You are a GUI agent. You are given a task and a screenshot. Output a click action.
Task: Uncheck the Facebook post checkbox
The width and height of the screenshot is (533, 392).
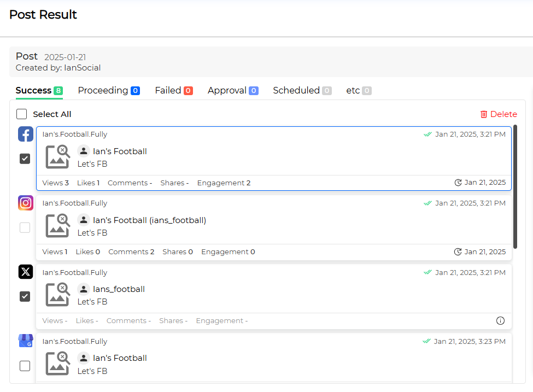pos(25,159)
